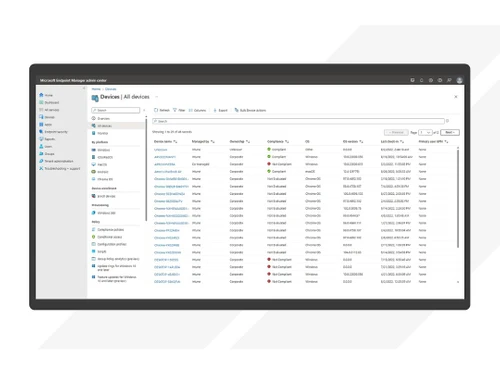Sort by Last check-in column

pyautogui.click(x=393, y=142)
